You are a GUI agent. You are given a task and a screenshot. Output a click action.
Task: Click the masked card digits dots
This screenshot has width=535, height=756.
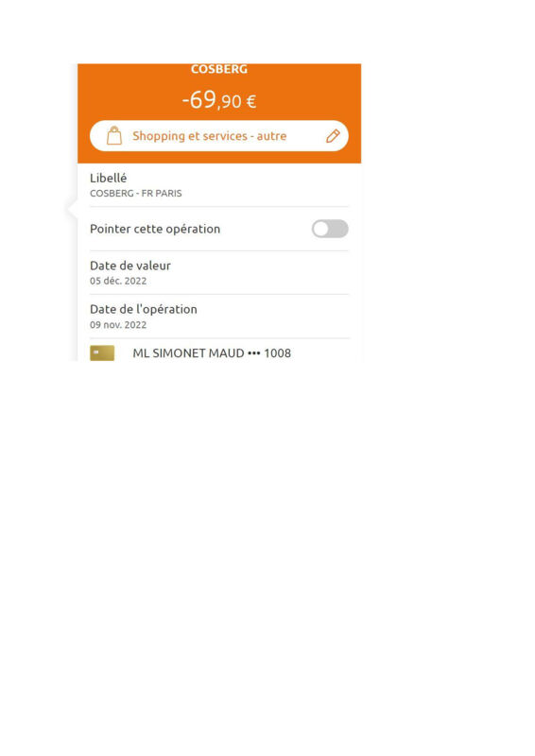click(x=253, y=353)
